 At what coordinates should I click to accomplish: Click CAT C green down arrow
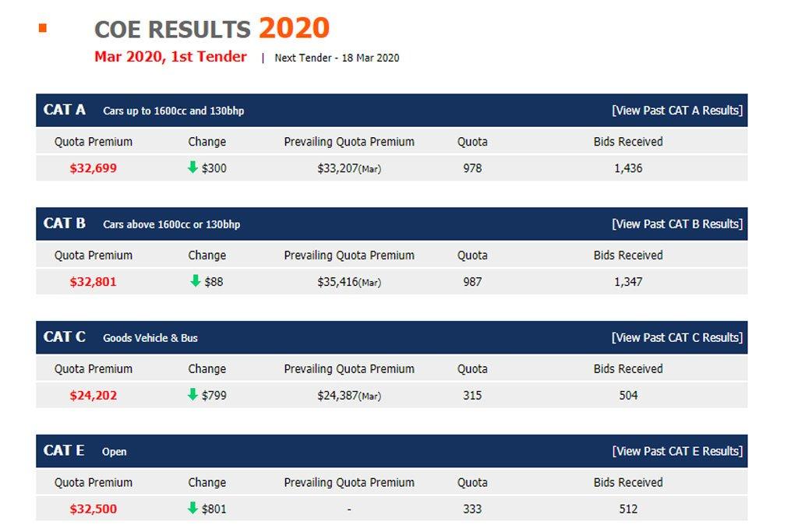[x=193, y=395]
